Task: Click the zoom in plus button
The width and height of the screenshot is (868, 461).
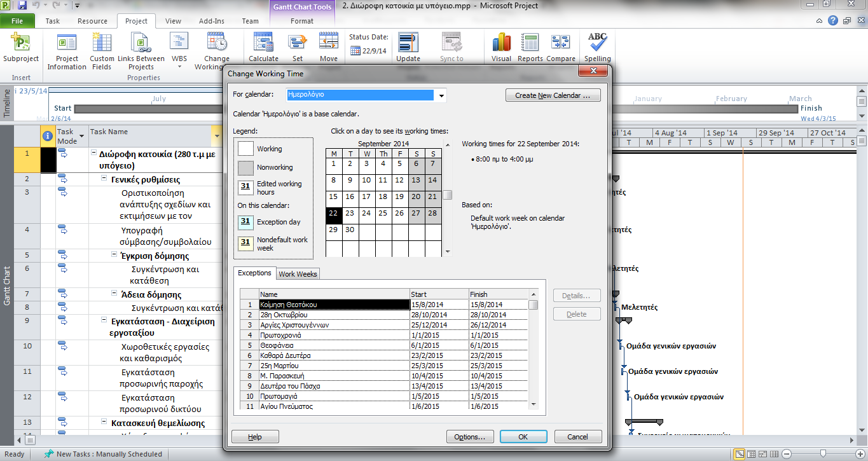Action: 859,454
